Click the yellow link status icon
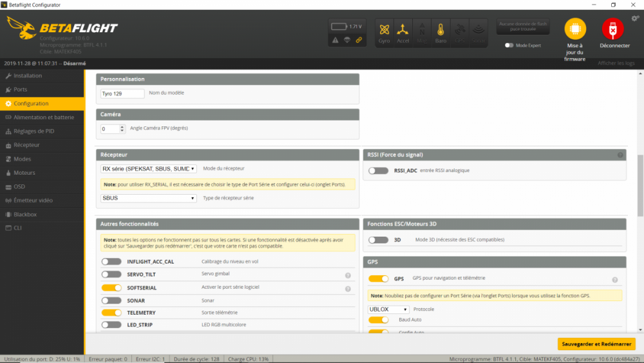The width and height of the screenshot is (644, 363). click(359, 40)
